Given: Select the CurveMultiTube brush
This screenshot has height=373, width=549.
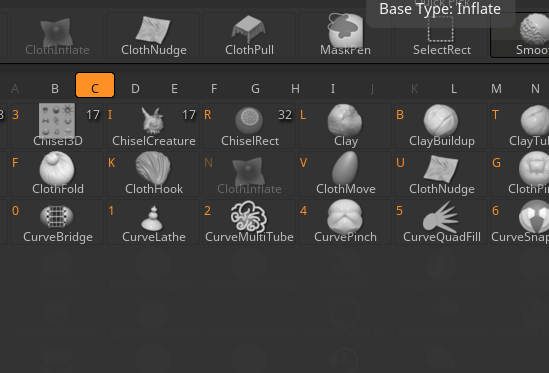Looking at the screenshot, I should [249, 222].
